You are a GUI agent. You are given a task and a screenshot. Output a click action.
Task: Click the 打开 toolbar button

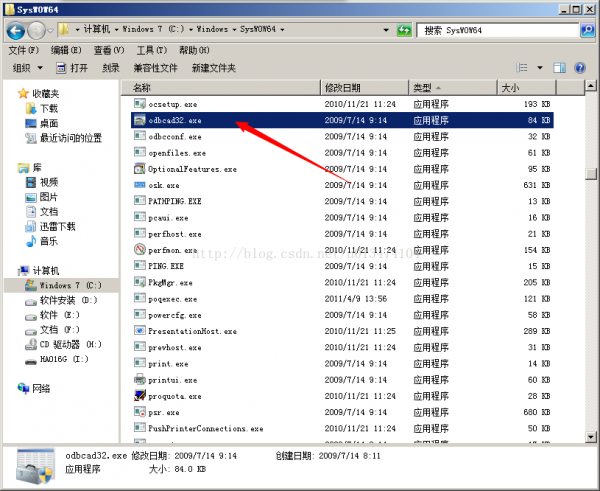coord(72,68)
